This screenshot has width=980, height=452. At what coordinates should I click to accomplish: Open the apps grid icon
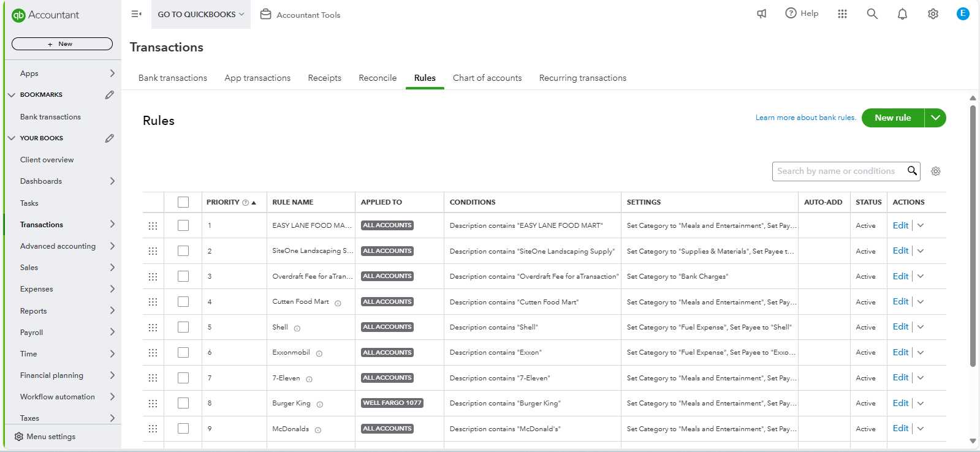tap(842, 13)
